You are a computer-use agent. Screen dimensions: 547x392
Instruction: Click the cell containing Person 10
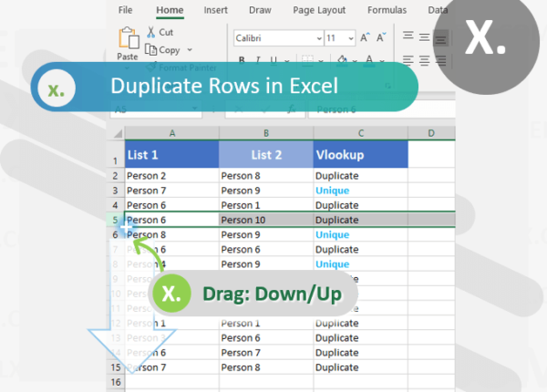[266, 220]
